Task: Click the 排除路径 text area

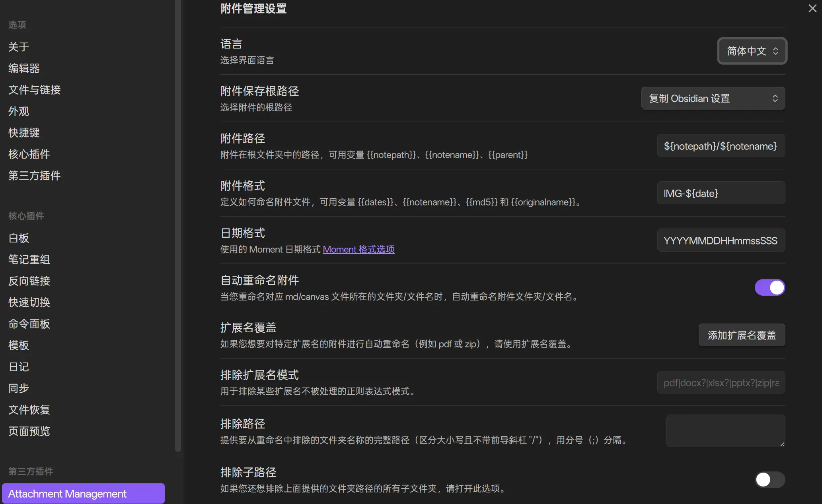Action: 725,431
